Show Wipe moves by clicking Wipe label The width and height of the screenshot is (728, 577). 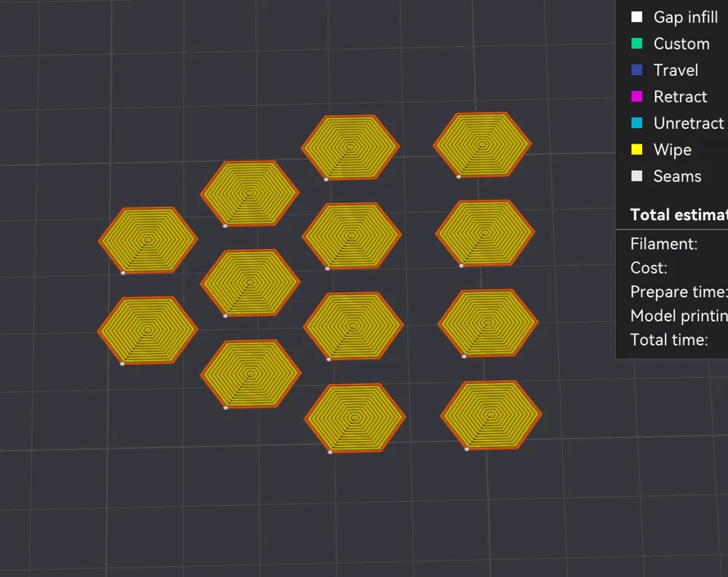672,150
